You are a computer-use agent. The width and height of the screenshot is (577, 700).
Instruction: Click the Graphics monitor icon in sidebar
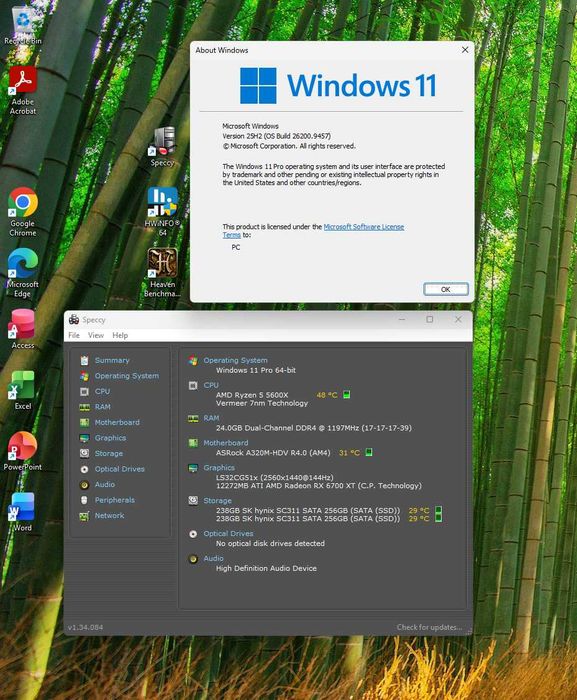(84, 438)
